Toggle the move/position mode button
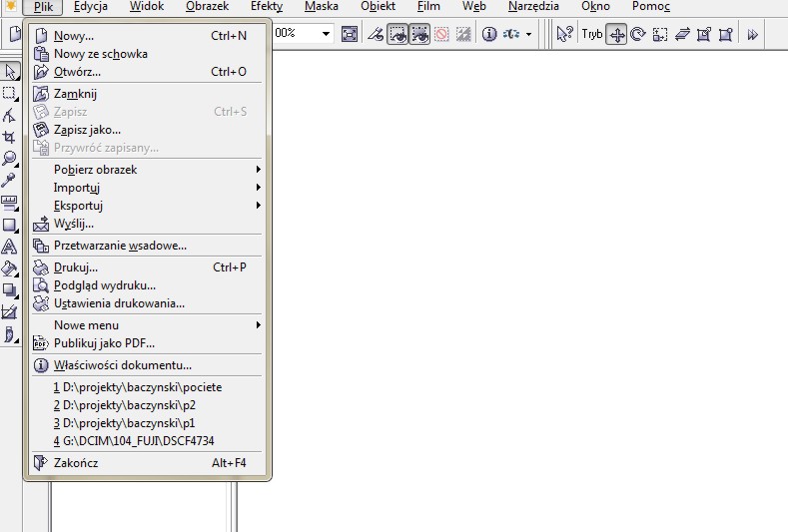Screen dimensions: 788x532 tap(616, 34)
